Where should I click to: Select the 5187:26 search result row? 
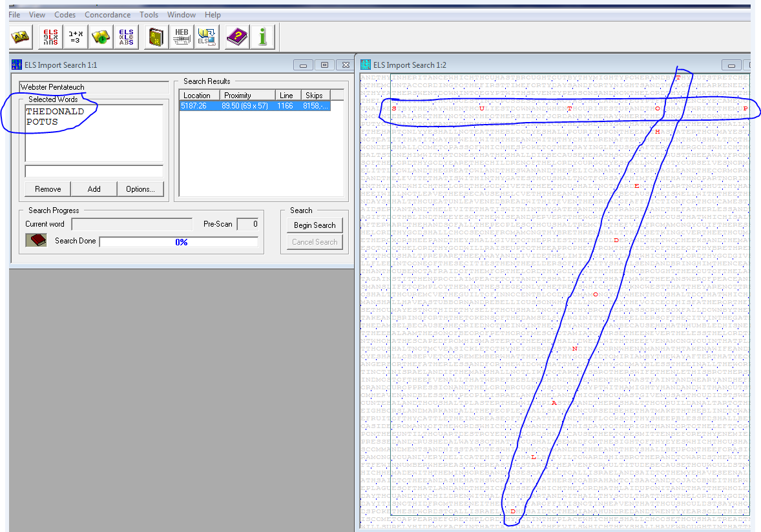(255, 106)
